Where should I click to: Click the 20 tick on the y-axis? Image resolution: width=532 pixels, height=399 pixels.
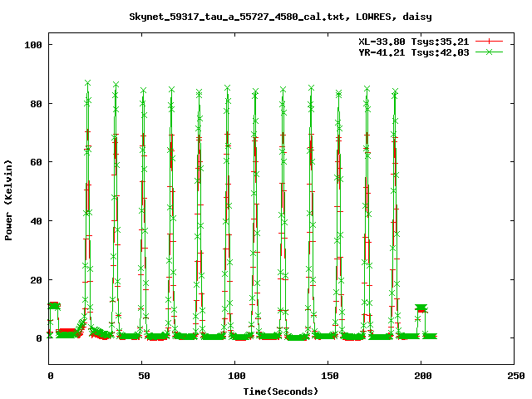tap(37, 280)
